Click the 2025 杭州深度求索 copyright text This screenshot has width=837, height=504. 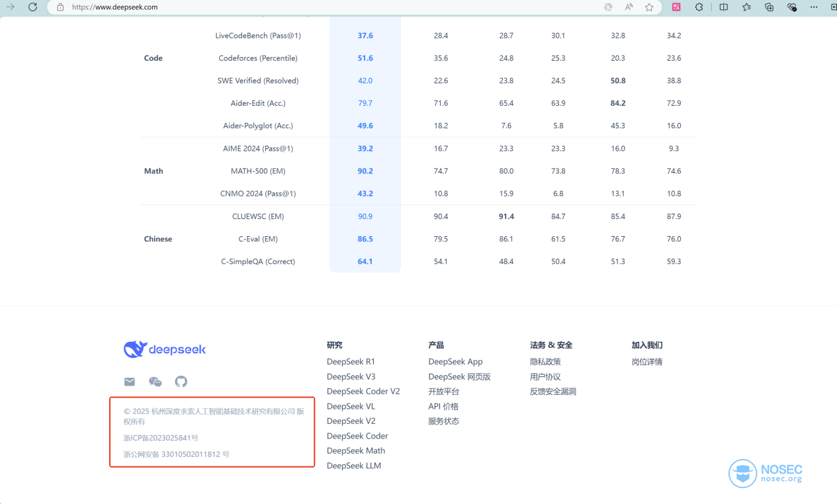point(214,416)
